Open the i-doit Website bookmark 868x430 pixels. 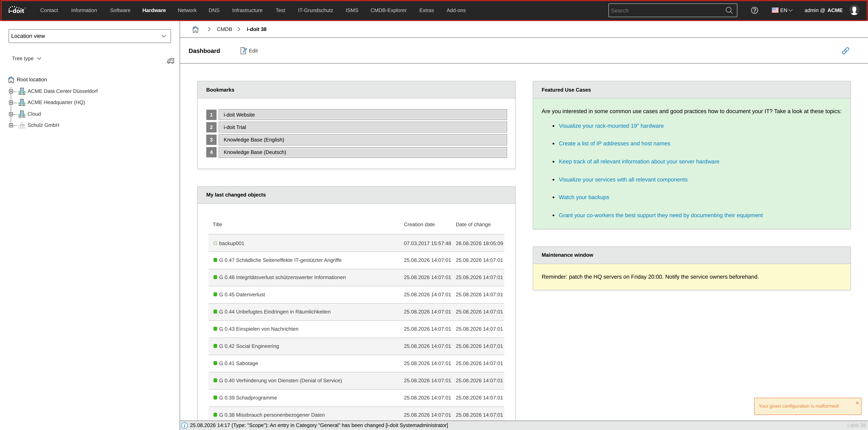click(363, 115)
